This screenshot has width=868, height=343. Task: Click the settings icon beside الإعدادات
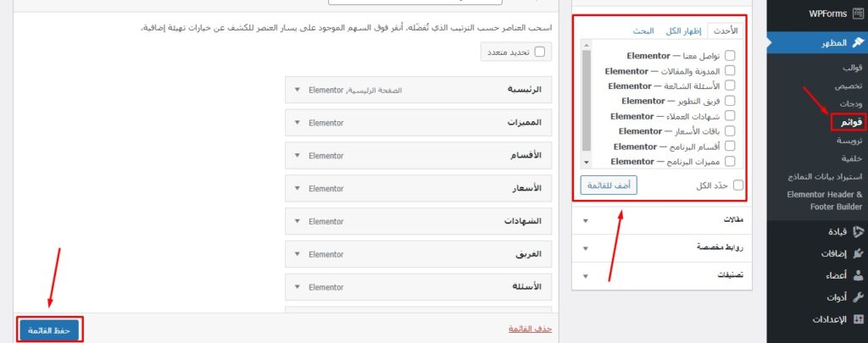point(858,319)
